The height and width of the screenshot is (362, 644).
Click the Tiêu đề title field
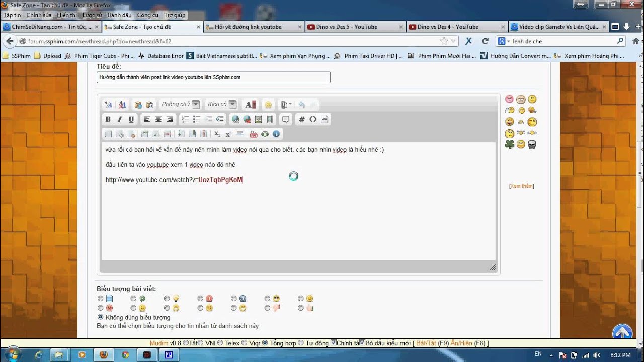pyautogui.click(x=213, y=77)
